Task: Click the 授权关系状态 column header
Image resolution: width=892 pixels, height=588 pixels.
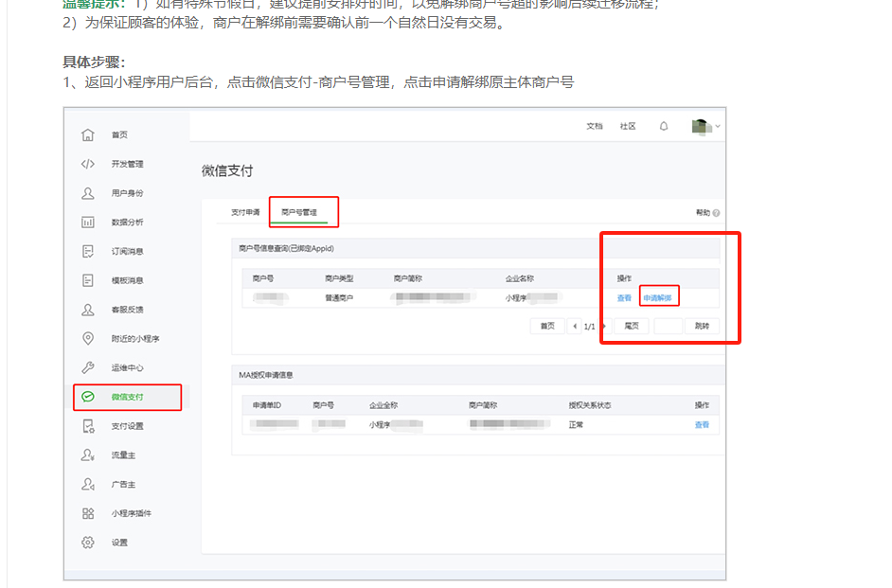Action: [x=590, y=405]
